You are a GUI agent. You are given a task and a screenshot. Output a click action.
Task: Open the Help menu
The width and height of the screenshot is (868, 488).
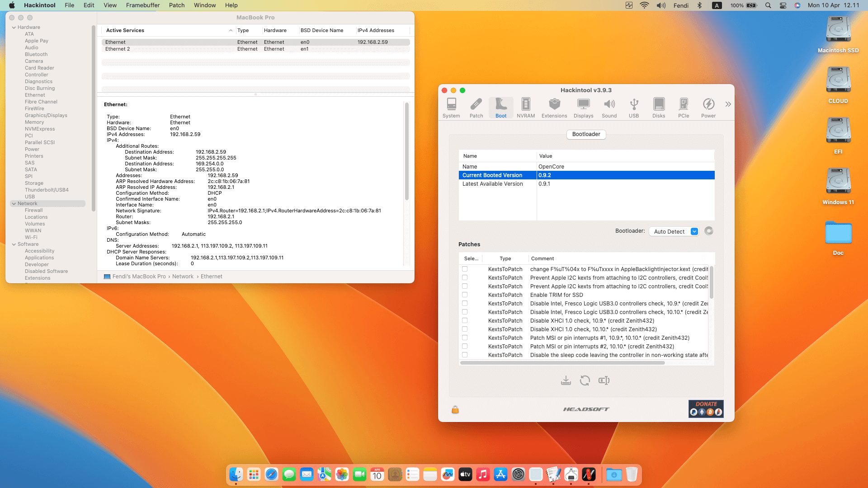pos(231,5)
